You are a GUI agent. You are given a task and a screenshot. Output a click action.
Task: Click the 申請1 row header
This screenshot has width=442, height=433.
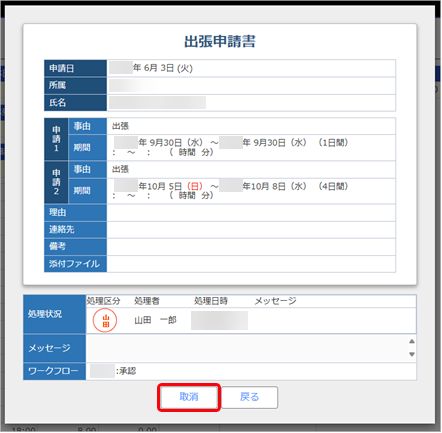[x=56, y=139]
